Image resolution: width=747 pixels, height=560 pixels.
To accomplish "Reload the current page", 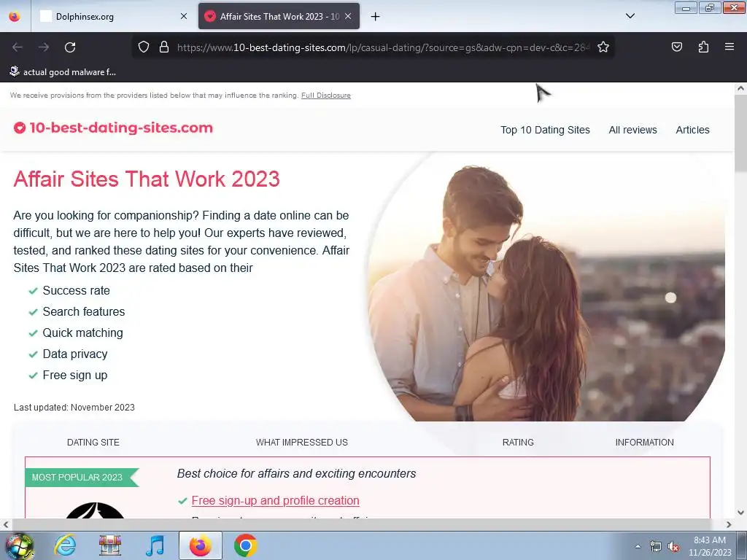I will click(x=70, y=47).
